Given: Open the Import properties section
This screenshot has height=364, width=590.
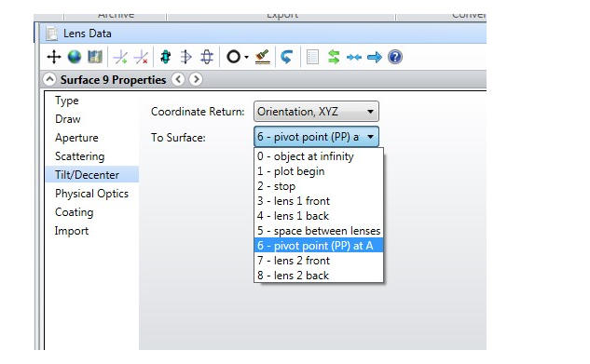Looking at the screenshot, I should [x=72, y=231].
